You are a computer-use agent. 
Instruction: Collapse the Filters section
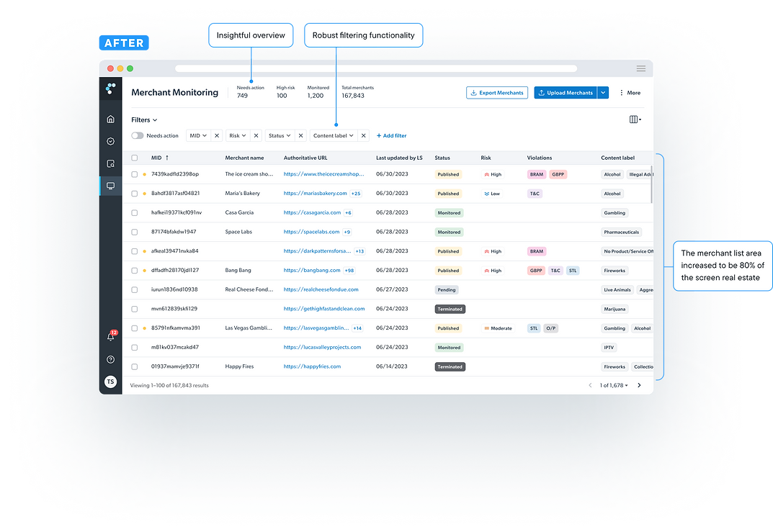tap(143, 120)
